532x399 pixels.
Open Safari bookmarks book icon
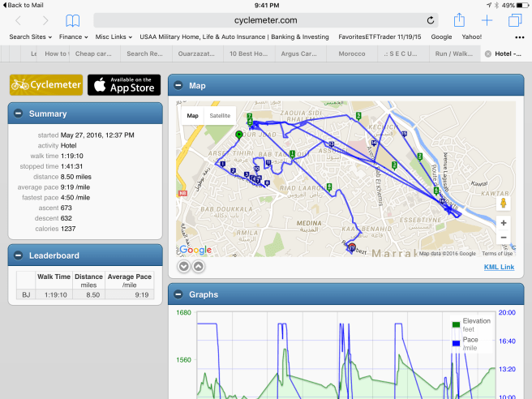click(x=73, y=20)
